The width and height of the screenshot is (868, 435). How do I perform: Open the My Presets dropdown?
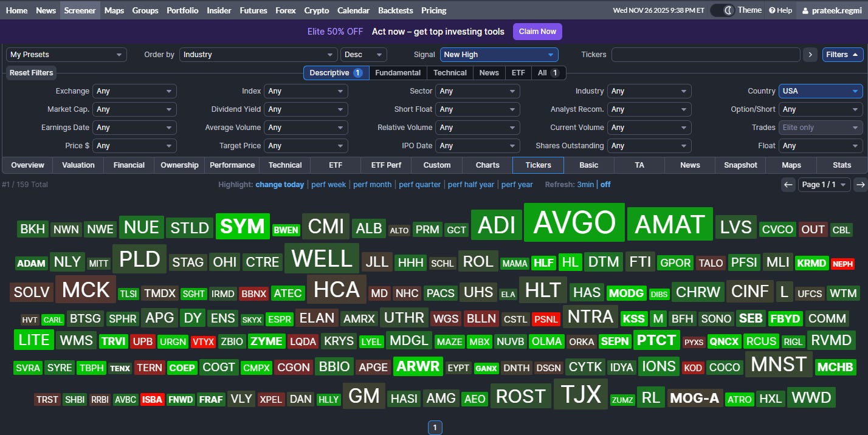click(x=66, y=55)
